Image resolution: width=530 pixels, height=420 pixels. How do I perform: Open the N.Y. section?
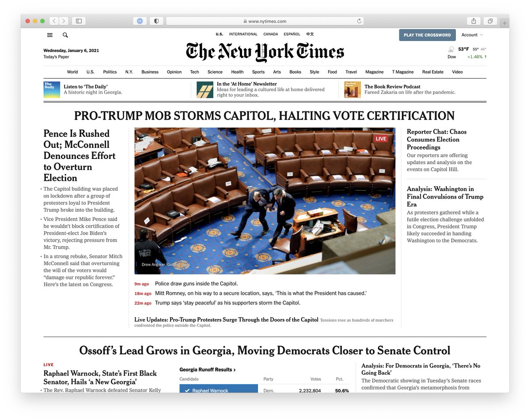(x=129, y=72)
